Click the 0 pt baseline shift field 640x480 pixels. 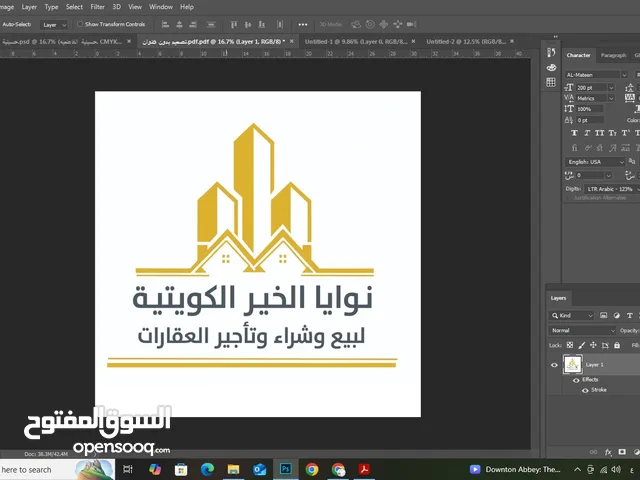[x=590, y=120]
